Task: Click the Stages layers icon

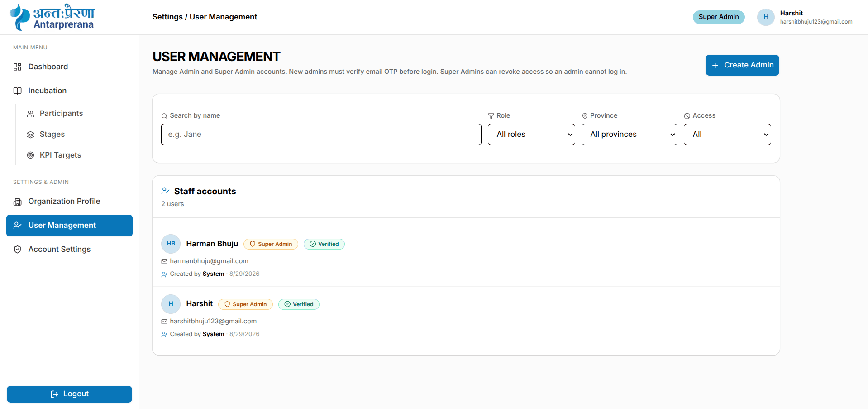Action: 31,135
